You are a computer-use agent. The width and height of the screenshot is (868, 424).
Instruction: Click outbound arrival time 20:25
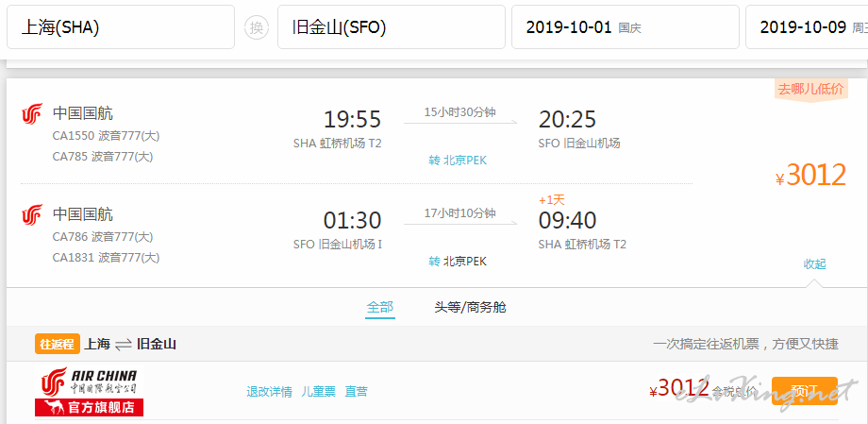[567, 120]
